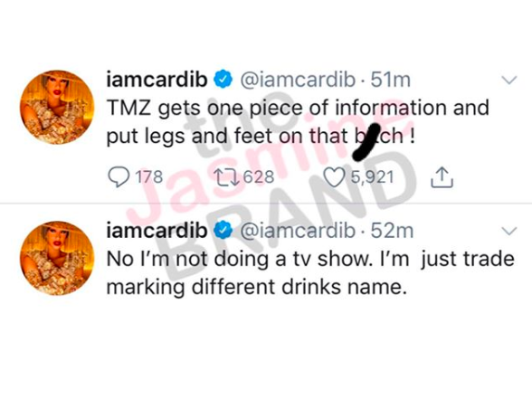Click the bold iamcardib name on second tweet
The width and height of the screenshot is (532, 399).
click(x=157, y=231)
